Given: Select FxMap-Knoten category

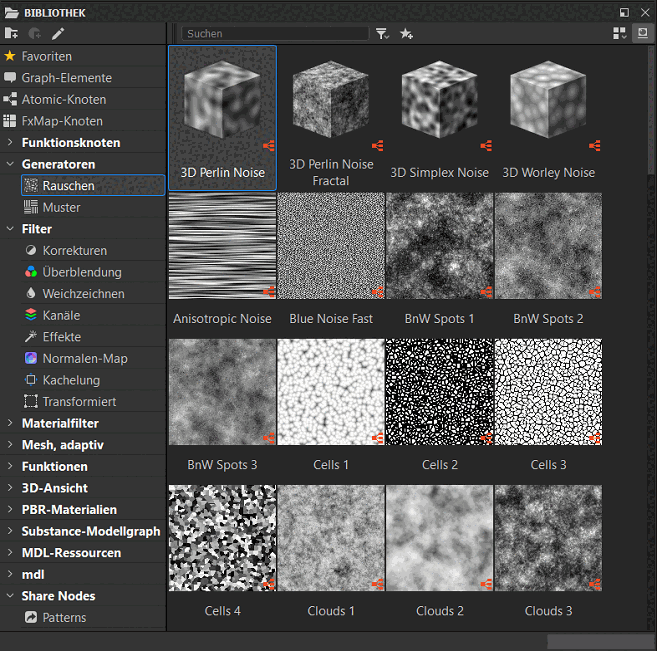Looking at the screenshot, I should pos(83,121).
